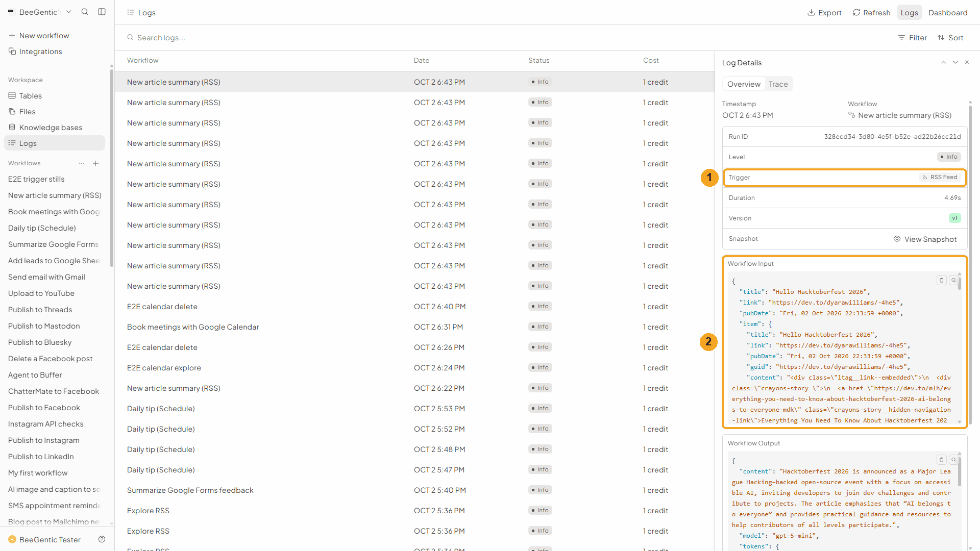The height and width of the screenshot is (551, 980).
Task: Open the Filter options
Action: click(913, 37)
